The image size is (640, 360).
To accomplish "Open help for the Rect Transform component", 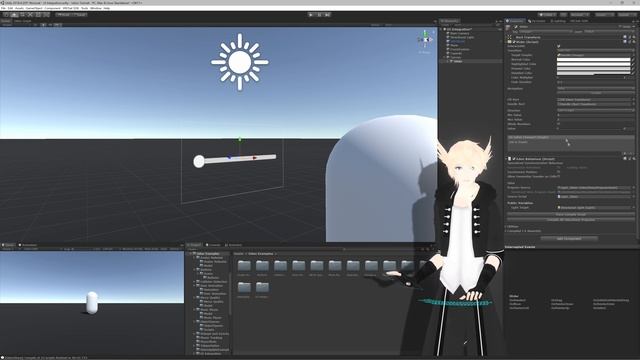I will 625,37.
